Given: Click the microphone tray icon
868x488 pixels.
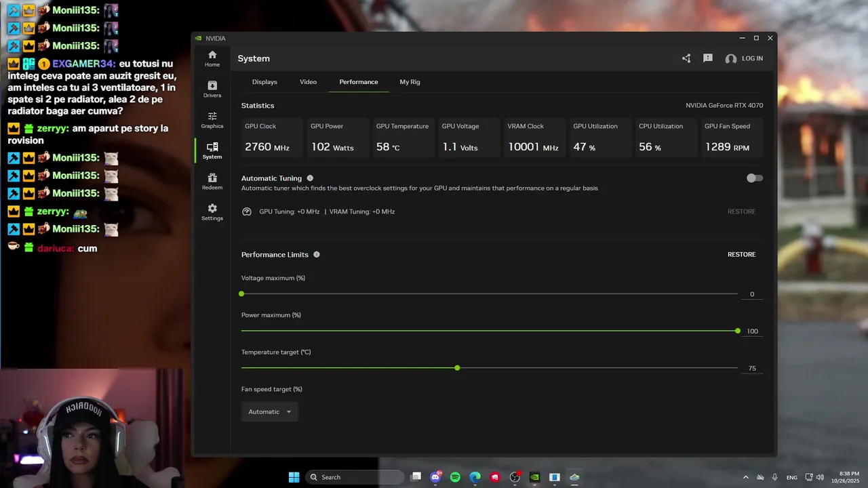Looking at the screenshot, I should [x=774, y=478].
